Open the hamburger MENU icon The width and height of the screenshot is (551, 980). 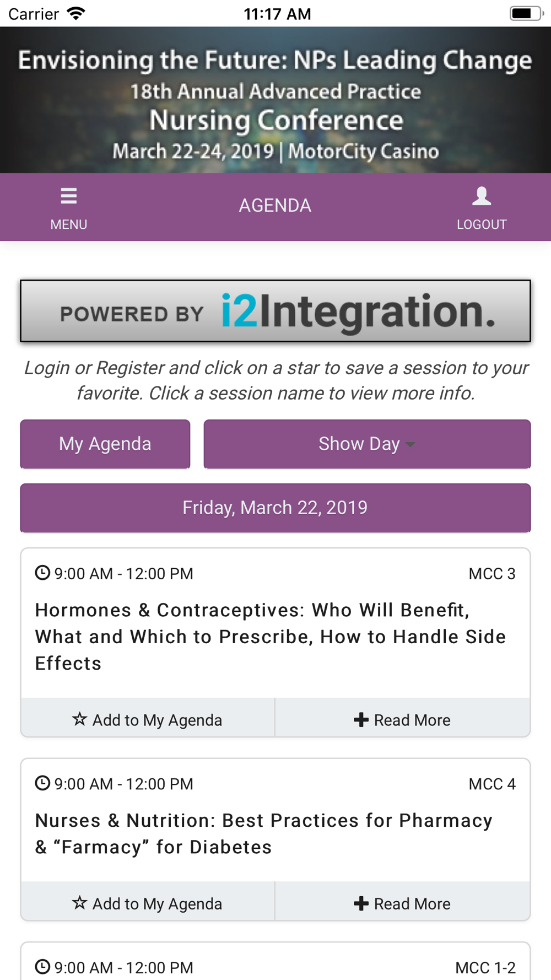(69, 196)
